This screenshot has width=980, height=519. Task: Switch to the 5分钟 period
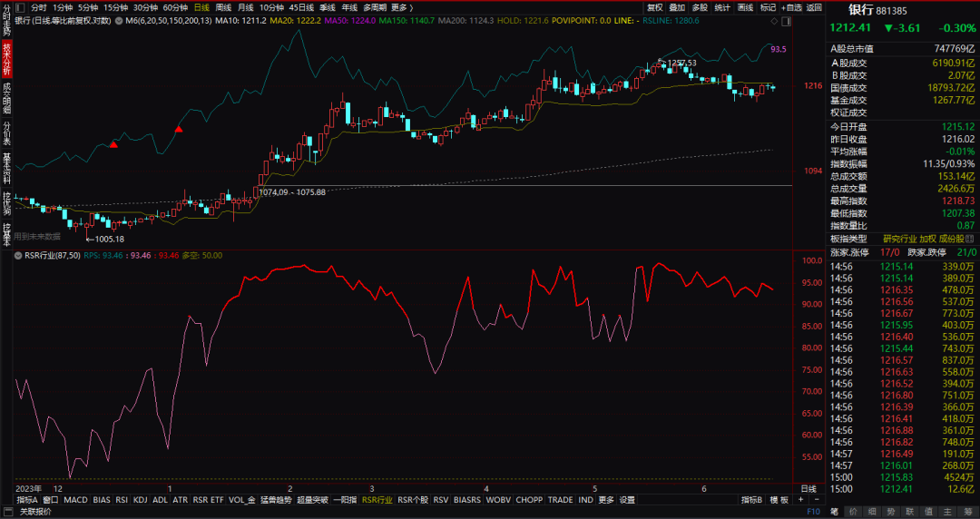click(x=88, y=7)
